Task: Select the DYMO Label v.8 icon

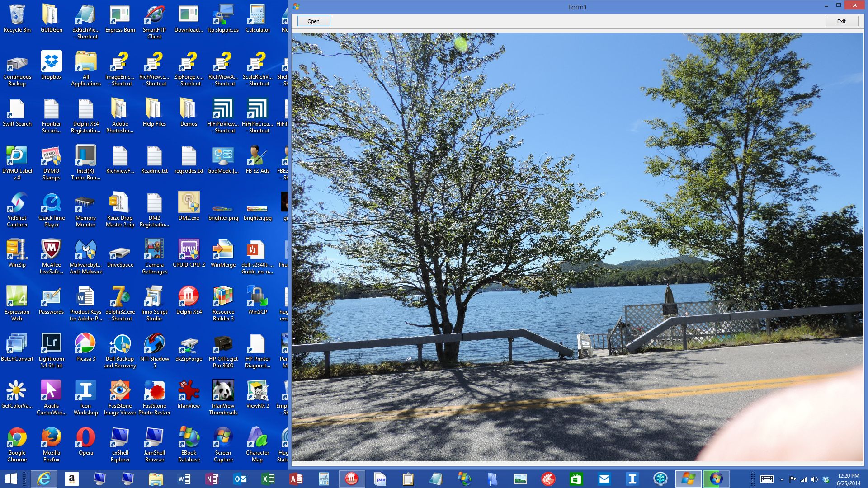Action: click(x=17, y=163)
